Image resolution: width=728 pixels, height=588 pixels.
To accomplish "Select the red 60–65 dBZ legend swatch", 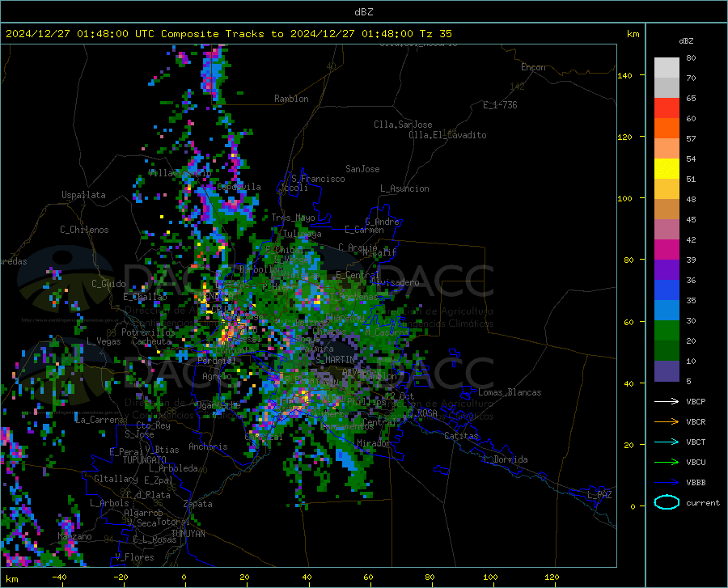I will pyautogui.click(x=667, y=108).
